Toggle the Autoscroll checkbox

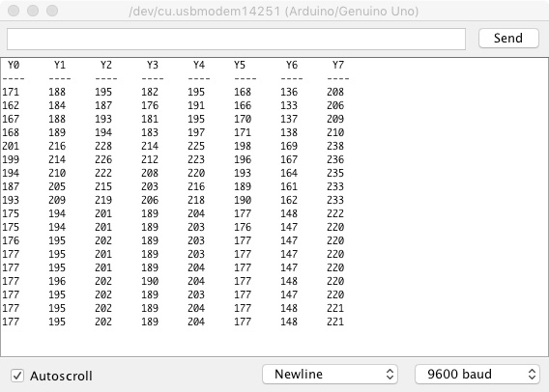[17, 376]
